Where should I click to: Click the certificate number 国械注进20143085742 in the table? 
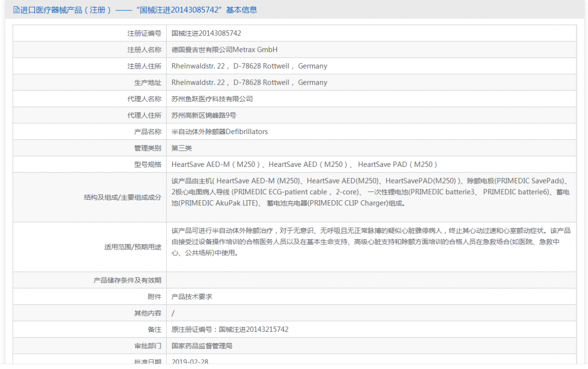click(x=206, y=33)
